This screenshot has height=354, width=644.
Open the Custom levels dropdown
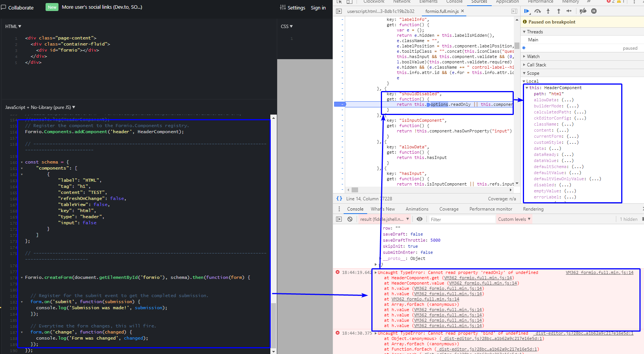pos(514,219)
